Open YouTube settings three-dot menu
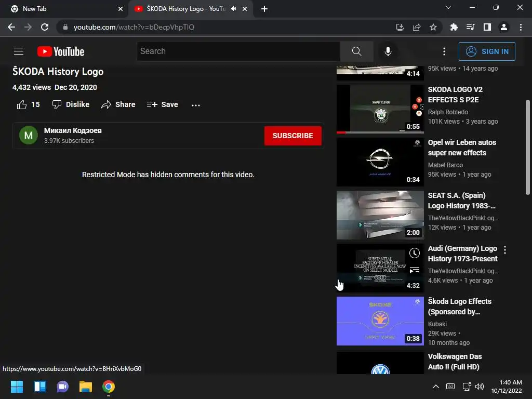Image resolution: width=532 pixels, height=399 pixels. [444, 51]
